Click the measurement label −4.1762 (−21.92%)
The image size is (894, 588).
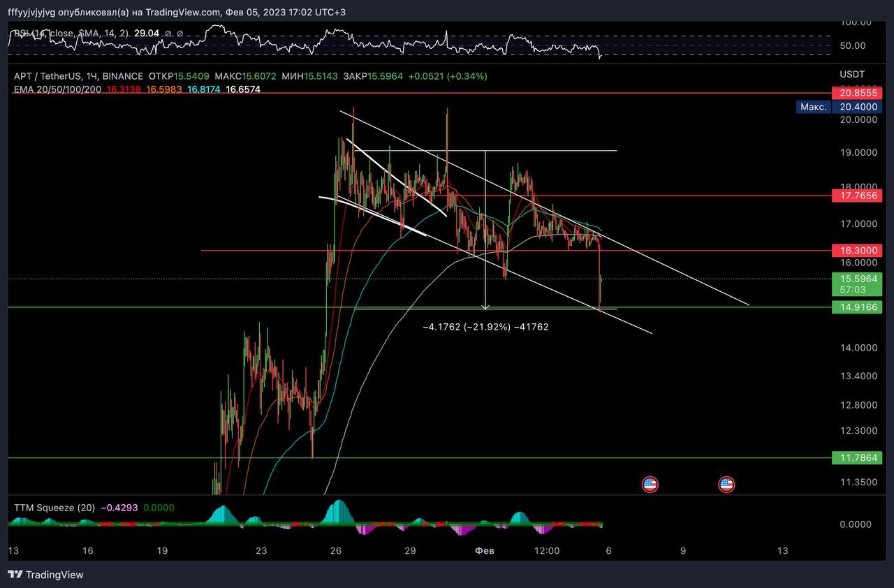click(485, 326)
